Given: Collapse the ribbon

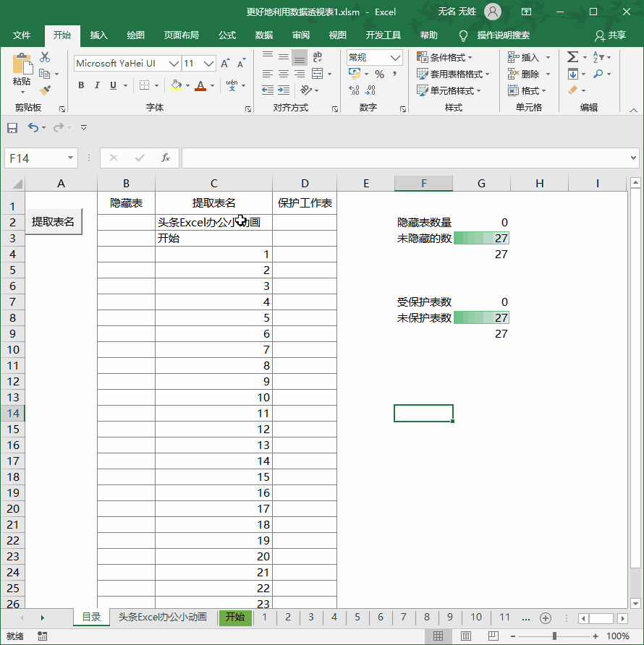Looking at the screenshot, I should (634, 110).
